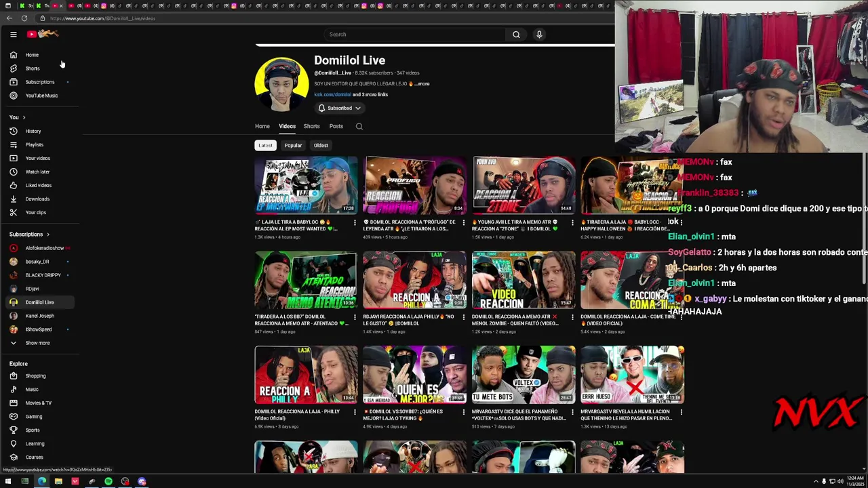Click the Domiilol Live channel avatar
Image resolution: width=868 pixels, height=488 pixels.
click(281, 84)
